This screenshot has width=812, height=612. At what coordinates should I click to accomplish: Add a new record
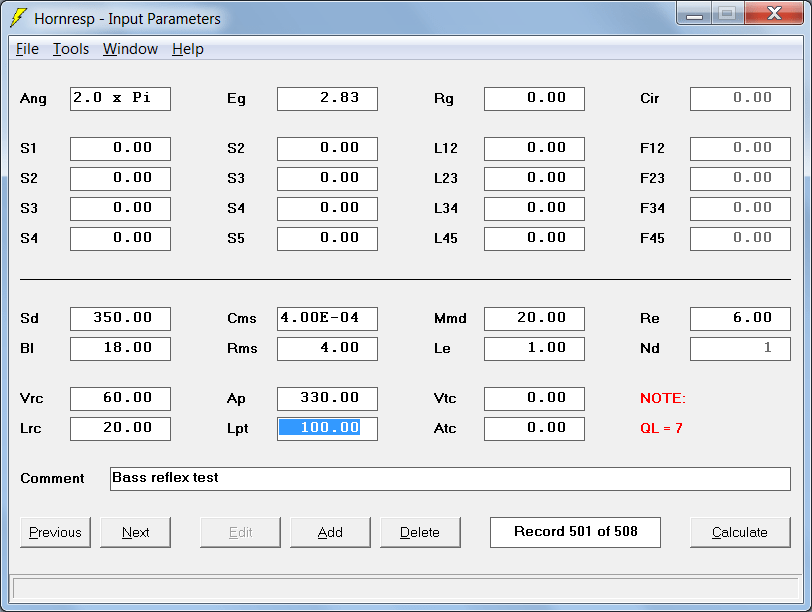point(330,532)
